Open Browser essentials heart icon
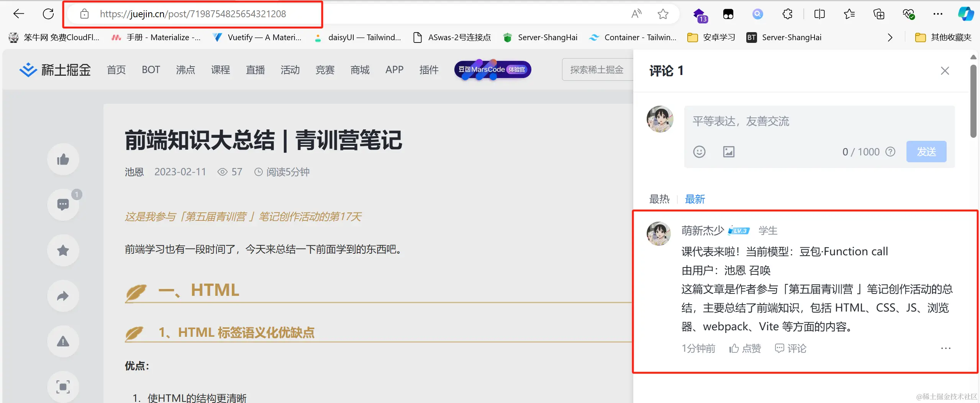This screenshot has width=980, height=403. click(908, 14)
